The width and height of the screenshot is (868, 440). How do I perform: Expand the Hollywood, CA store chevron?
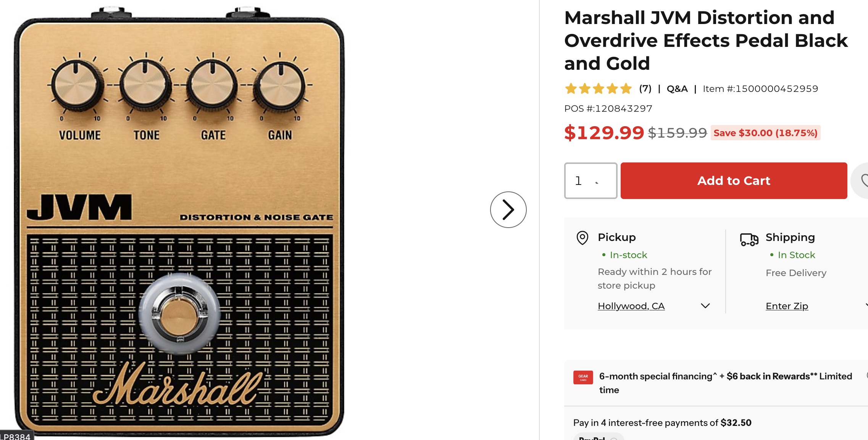click(x=705, y=306)
